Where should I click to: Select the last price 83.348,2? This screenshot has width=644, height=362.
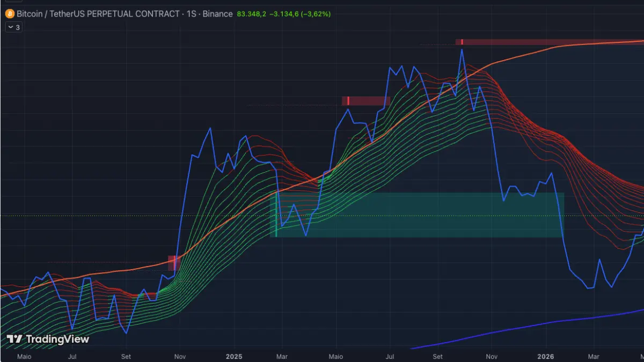point(252,14)
